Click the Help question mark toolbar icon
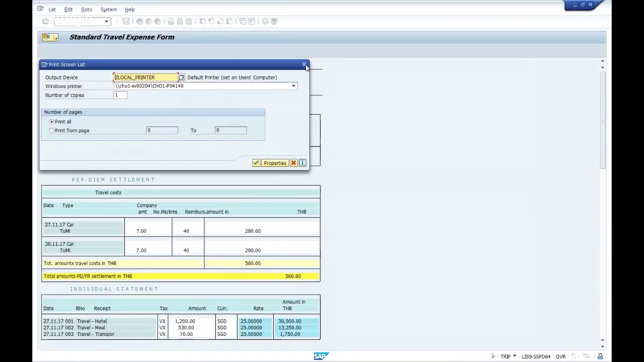Image resolution: width=644 pixels, height=362 pixels. (265, 21)
